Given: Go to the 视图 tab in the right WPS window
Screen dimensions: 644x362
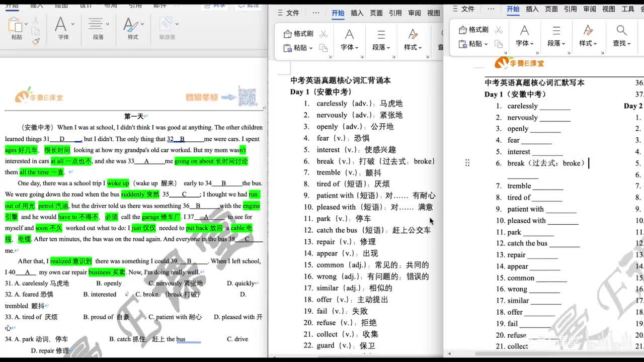Looking at the screenshot, I should click(609, 9).
